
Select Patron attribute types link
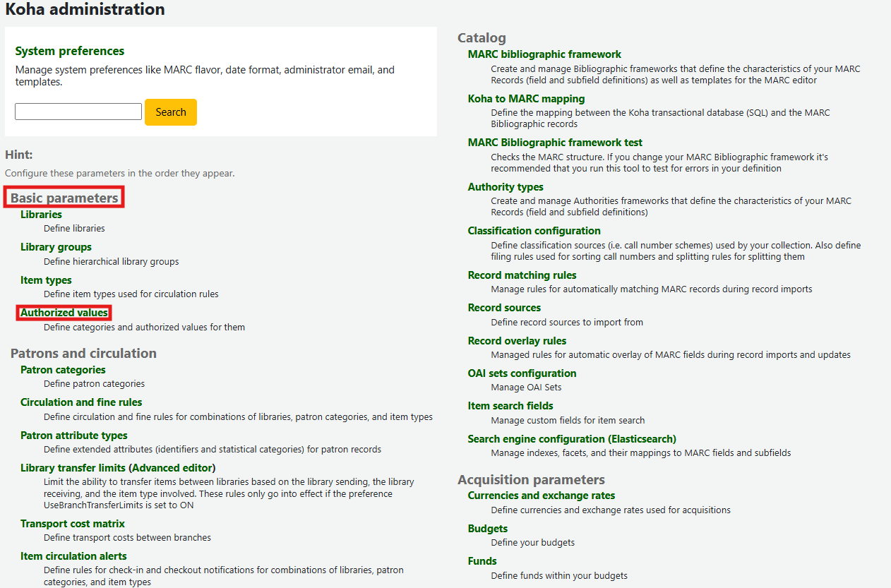[74, 436]
